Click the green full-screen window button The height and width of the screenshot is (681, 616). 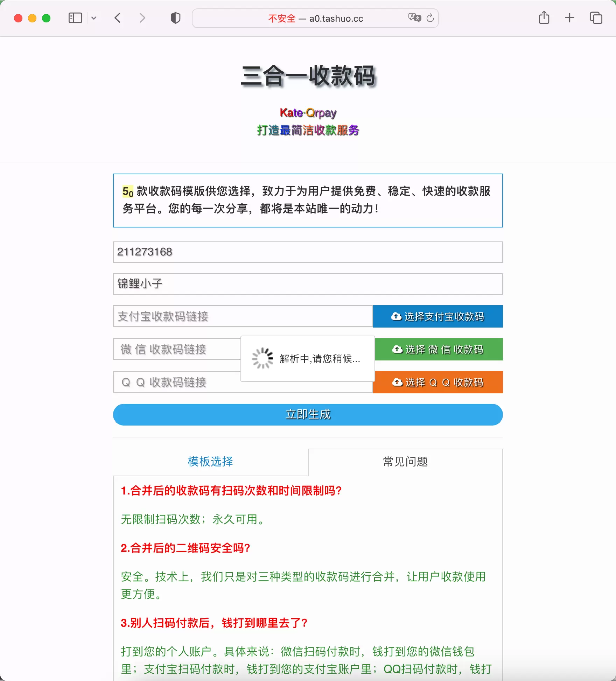(46, 18)
